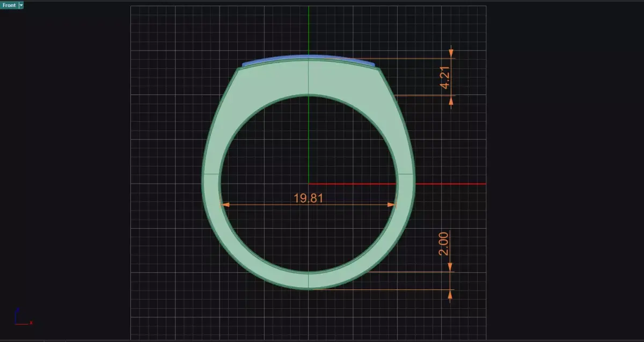Select the 19.81 inner diameter dimension text
Screen dimensions: 644x342
tap(309, 198)
